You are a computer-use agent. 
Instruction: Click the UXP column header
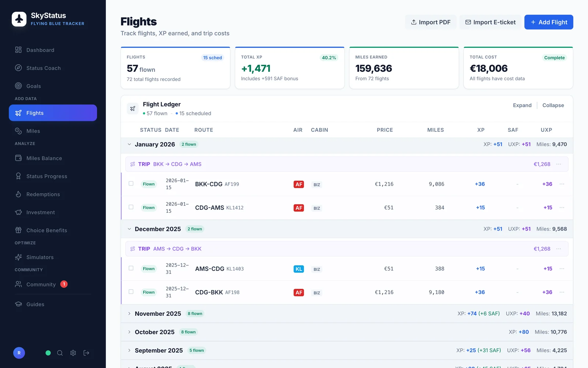(x=546, y=130)
